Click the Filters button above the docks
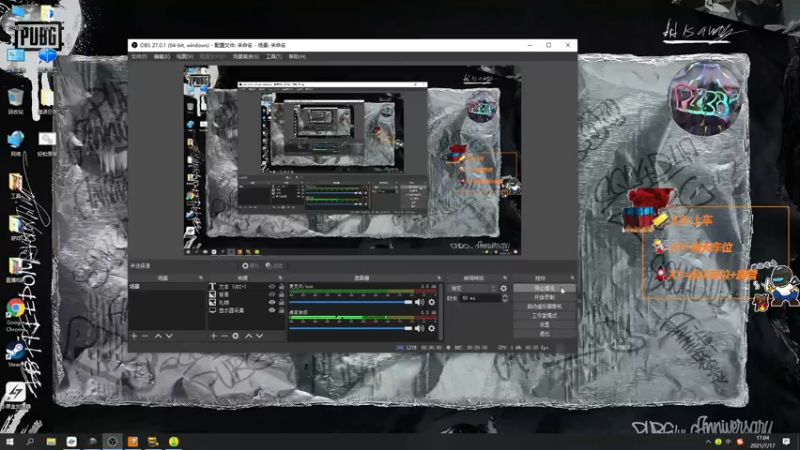 point(274,266)
